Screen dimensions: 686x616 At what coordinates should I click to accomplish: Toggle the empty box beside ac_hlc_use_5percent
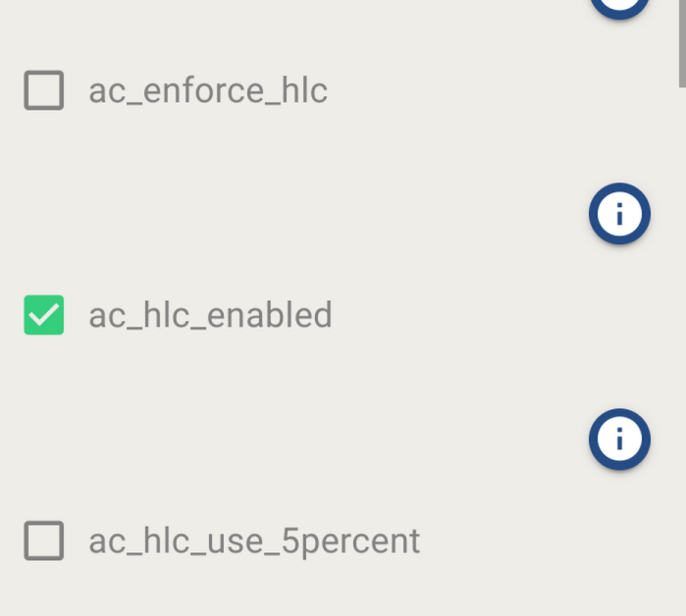(44, 540)
